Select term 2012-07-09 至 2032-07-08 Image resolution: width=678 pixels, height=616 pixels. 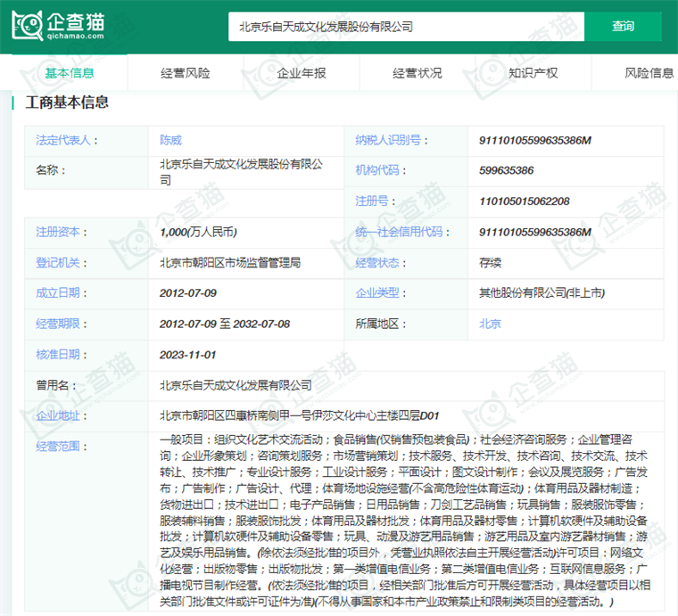225,324
